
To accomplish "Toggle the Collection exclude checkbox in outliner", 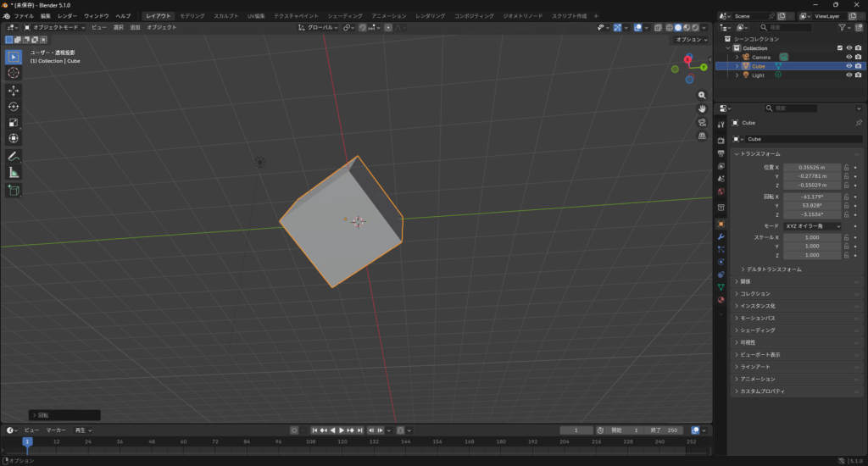I will pos(839,48).
